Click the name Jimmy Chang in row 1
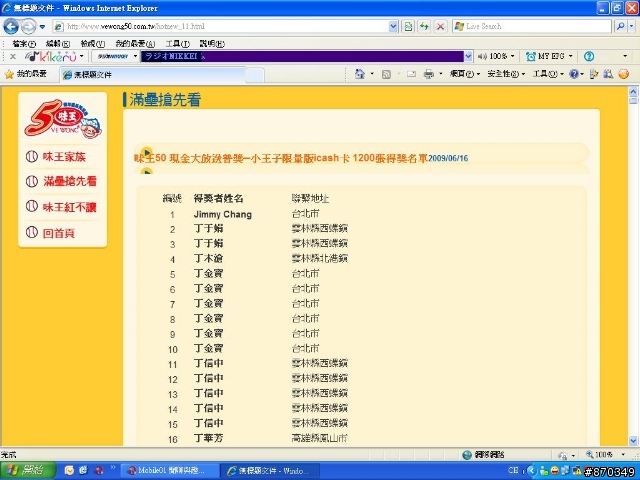This screenshot has height=480, width=640. [222, 214]
